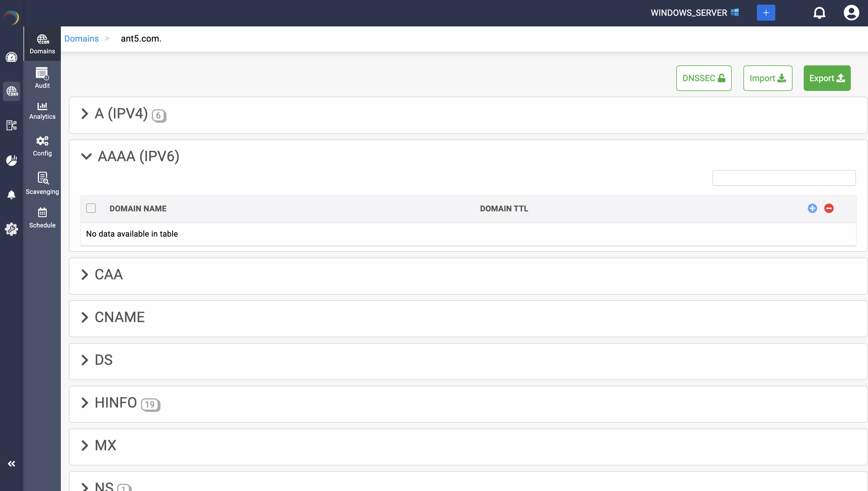Click the Domains breadcrumb link
The image size is (868, 491).
tap(81, 38)
